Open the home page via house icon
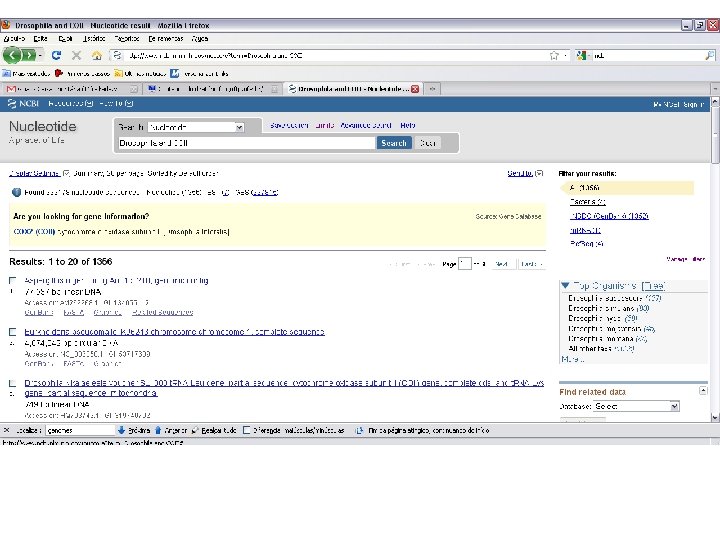The image size is (720, 540). coord(96,56)
